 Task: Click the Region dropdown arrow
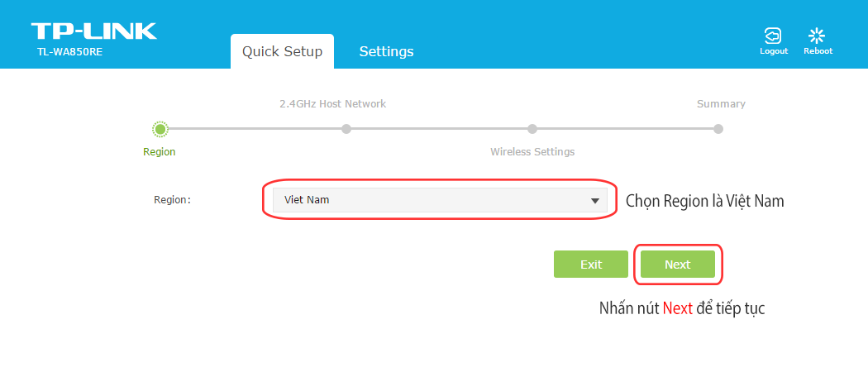pos(595,200)
